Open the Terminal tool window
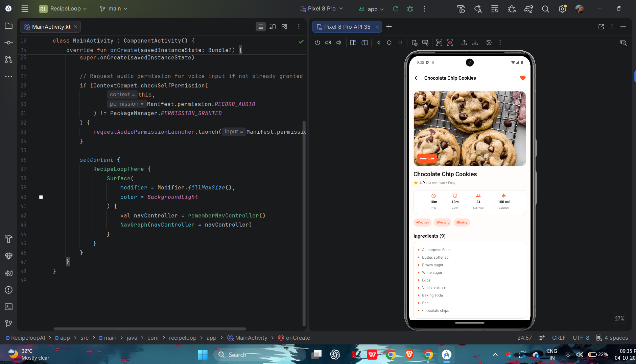Screen dimensions: 636x364 pyautogui.click(x=8, y=307)
